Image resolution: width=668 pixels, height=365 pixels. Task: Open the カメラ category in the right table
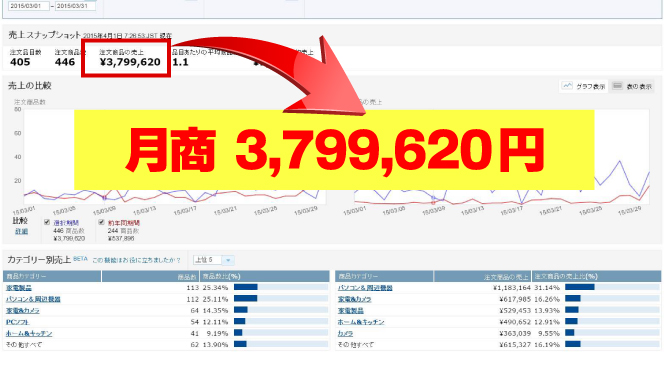click(x=346, y=333)
